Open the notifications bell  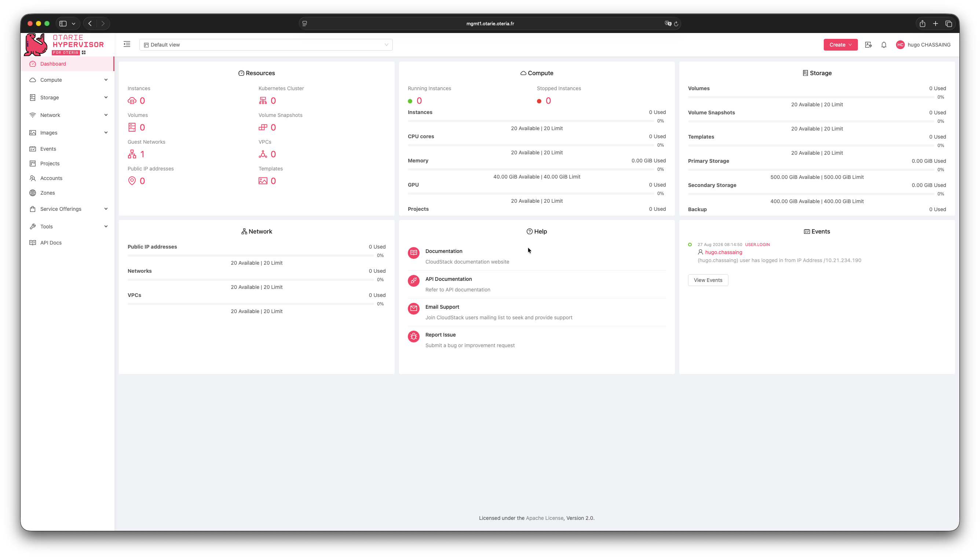(x=884, y=45)
